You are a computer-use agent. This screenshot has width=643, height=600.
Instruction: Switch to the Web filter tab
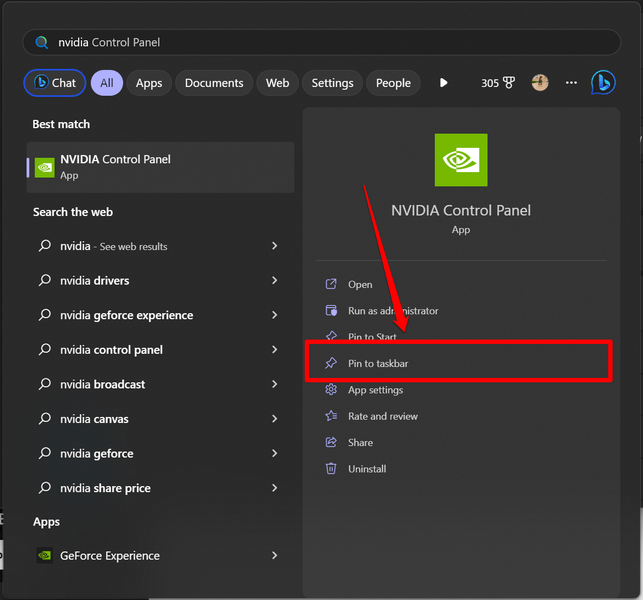click(277, 83)
